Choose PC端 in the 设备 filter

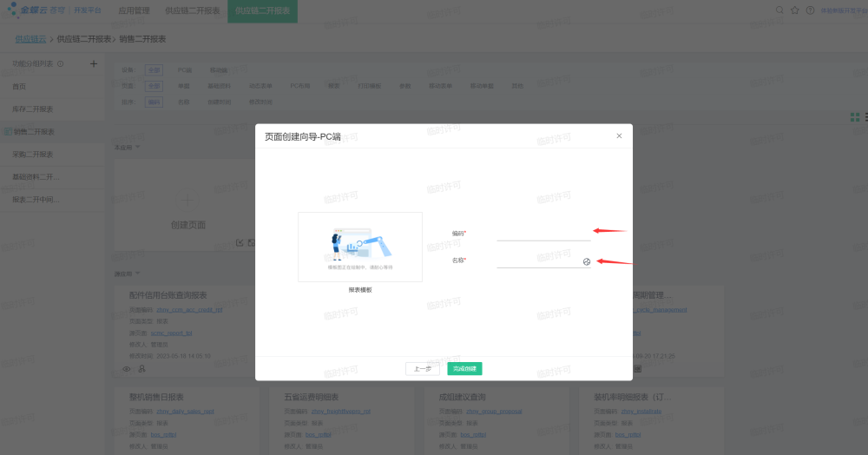185,70
